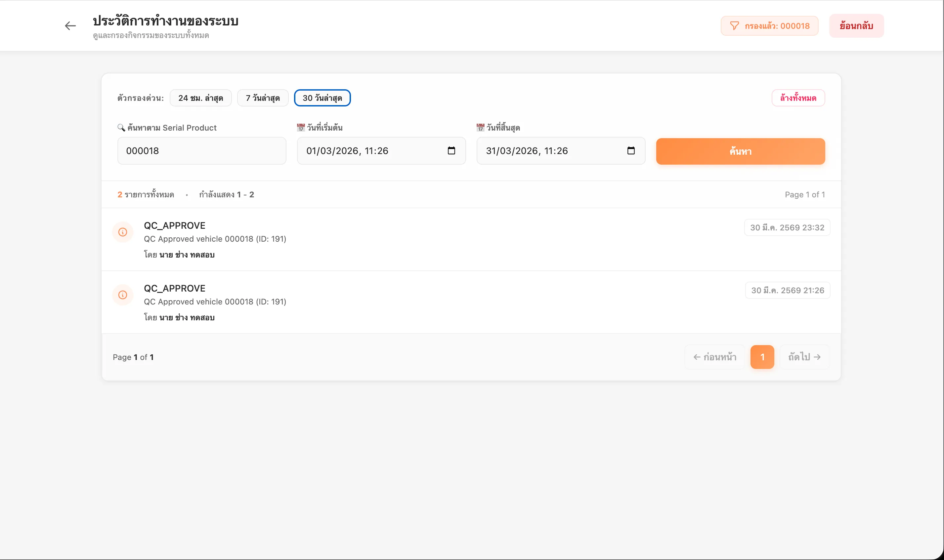
Task: Click info icon of first QC_APPROVE entry
Action: [123, 232]
